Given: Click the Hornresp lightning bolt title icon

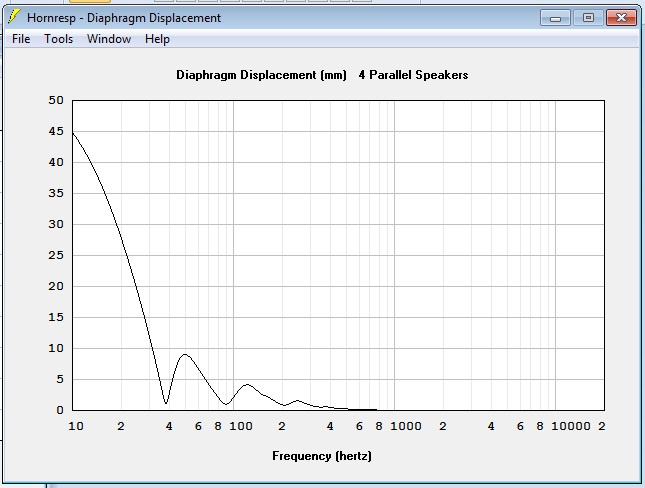Looking at the screenshot, I should click(x=14, y=17).
